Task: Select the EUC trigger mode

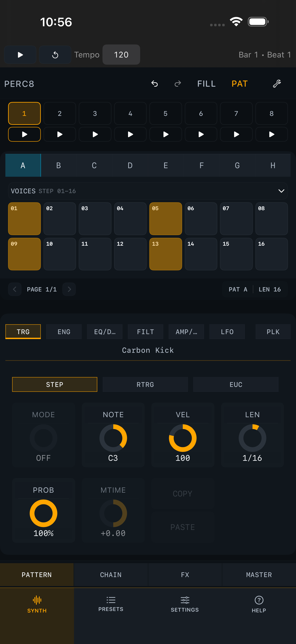Action: (236, 384)
